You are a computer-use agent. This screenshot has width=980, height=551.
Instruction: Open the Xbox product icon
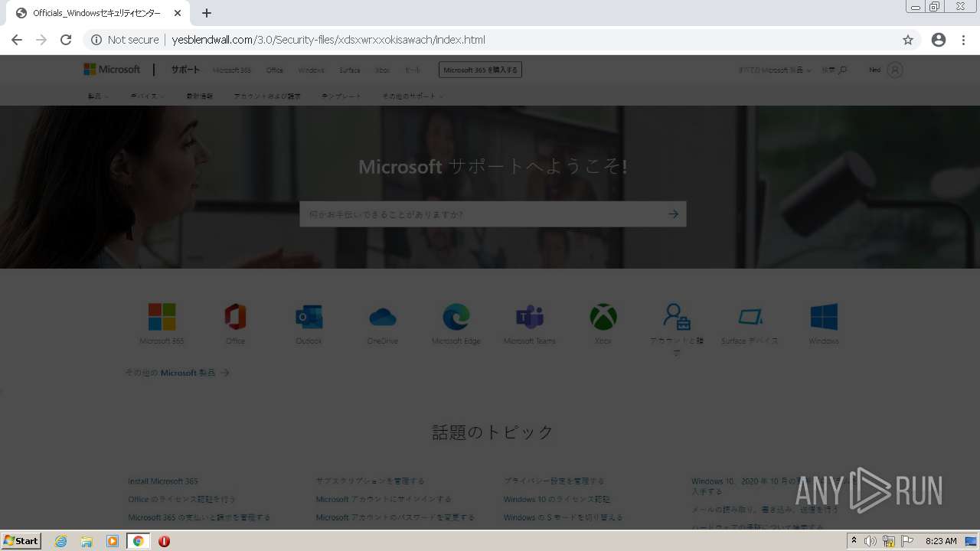(603, 317)
